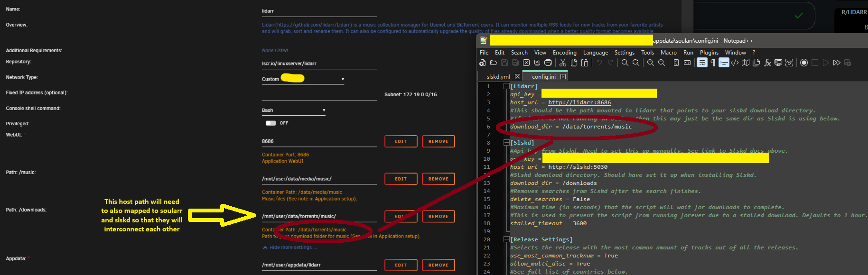Open the Console shell Bash dropdown
868x275 pixels.
pos(294,110)
